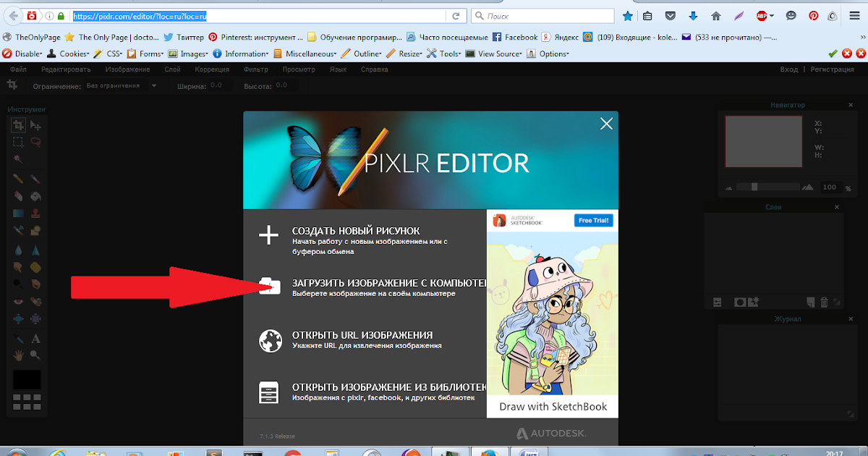
Task: Click the browser URL address bar
Action: click(x=257, y=15)
